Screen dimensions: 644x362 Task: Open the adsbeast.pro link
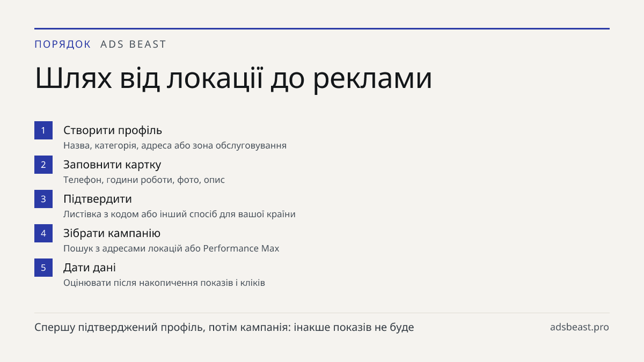pyautogui.click(x=580, y=327)
